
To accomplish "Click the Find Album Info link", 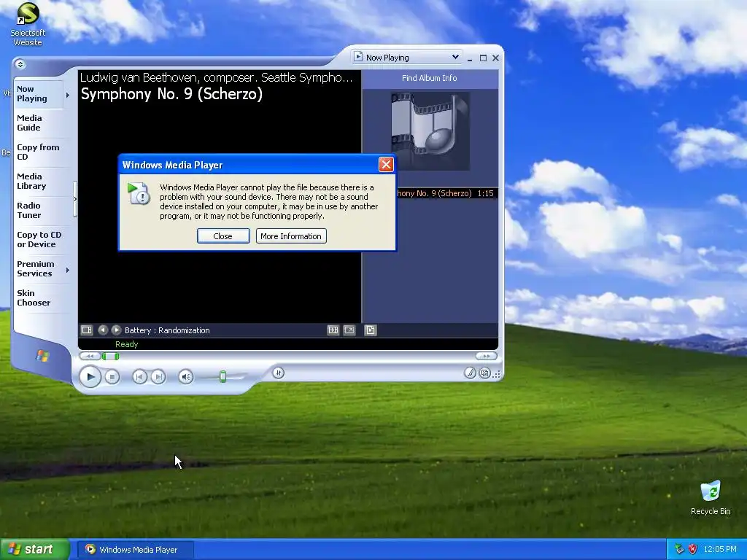I will pyautogui.click(x=429, y=78).
